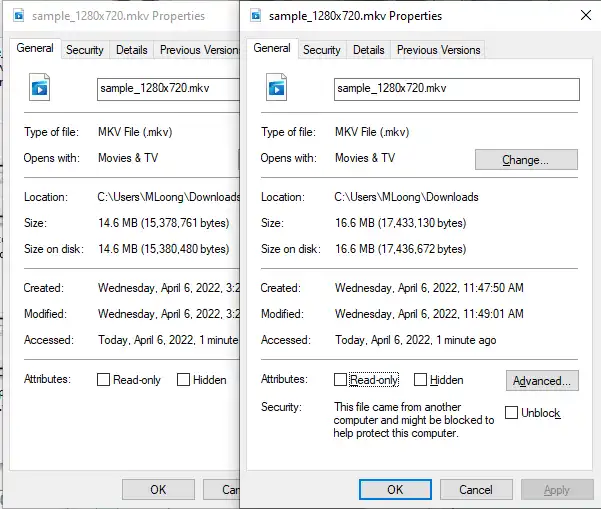This screenshot has width=601, height=509.
Task: Click location path in left Properties window
Action: click(x=168, y=197)
